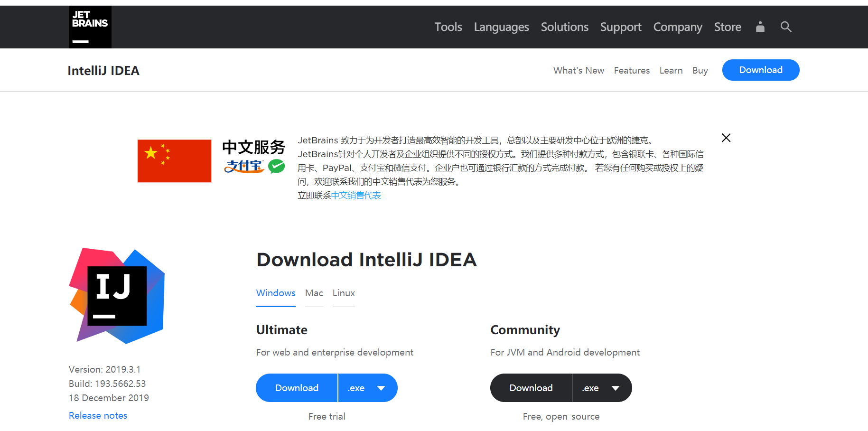Switch to the Linux download tab
Viewport: 868px width, 431px height.
coord(343,293)
